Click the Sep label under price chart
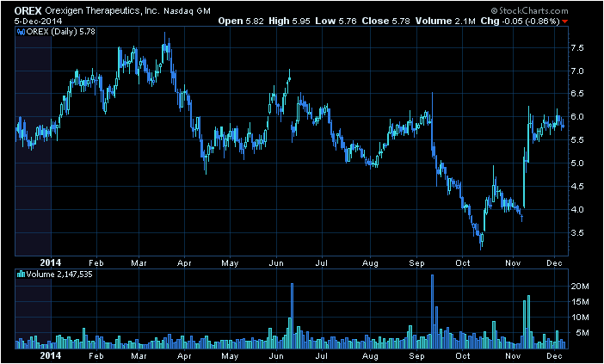The width and height of the screenshot is (604, 364). (416, 263)
